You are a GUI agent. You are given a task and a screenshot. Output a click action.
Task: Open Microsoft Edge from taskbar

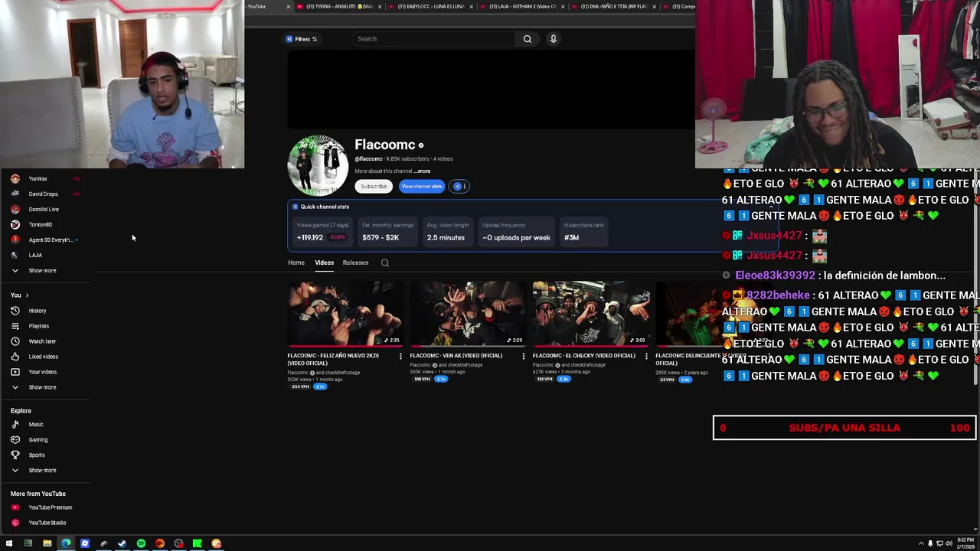click(x=66, y=543)
